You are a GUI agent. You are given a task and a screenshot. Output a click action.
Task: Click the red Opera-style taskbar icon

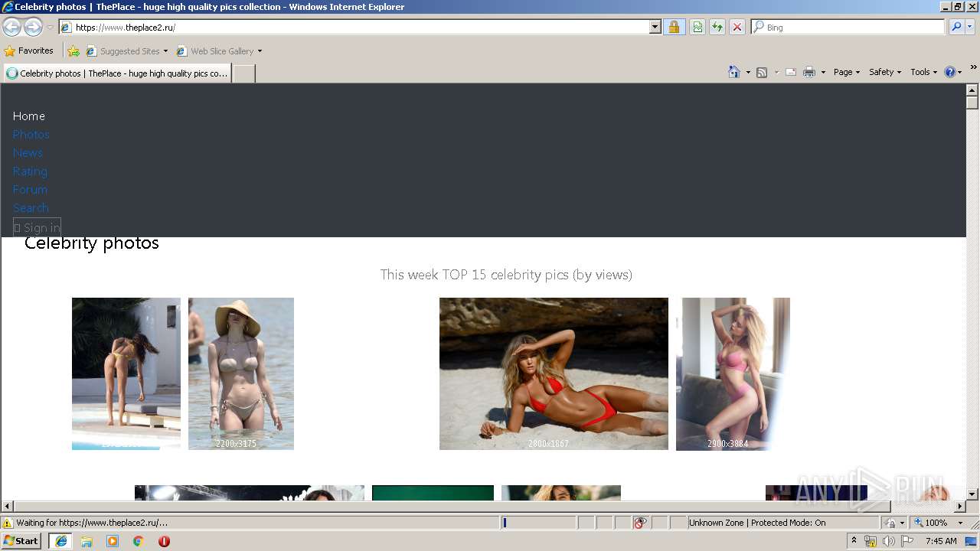click(164, 541)
